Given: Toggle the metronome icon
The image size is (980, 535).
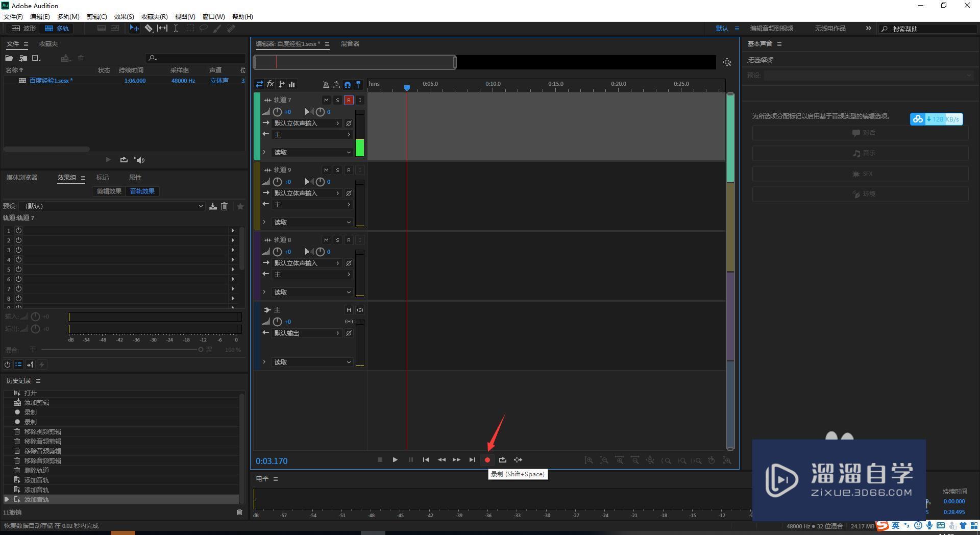Looking at the screenshot, I should point(326,85).
